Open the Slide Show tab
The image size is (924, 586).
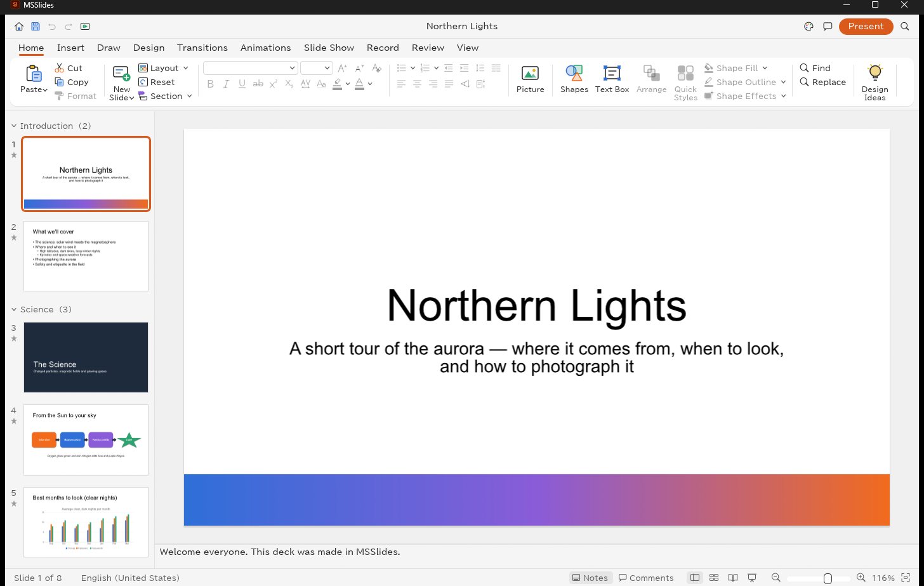point(329,48)
